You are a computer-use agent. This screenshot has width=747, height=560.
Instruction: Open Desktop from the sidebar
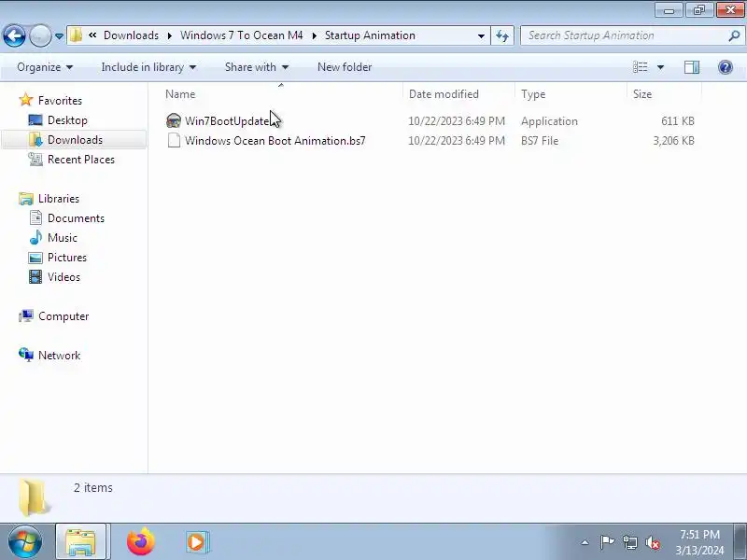(67, 120)
